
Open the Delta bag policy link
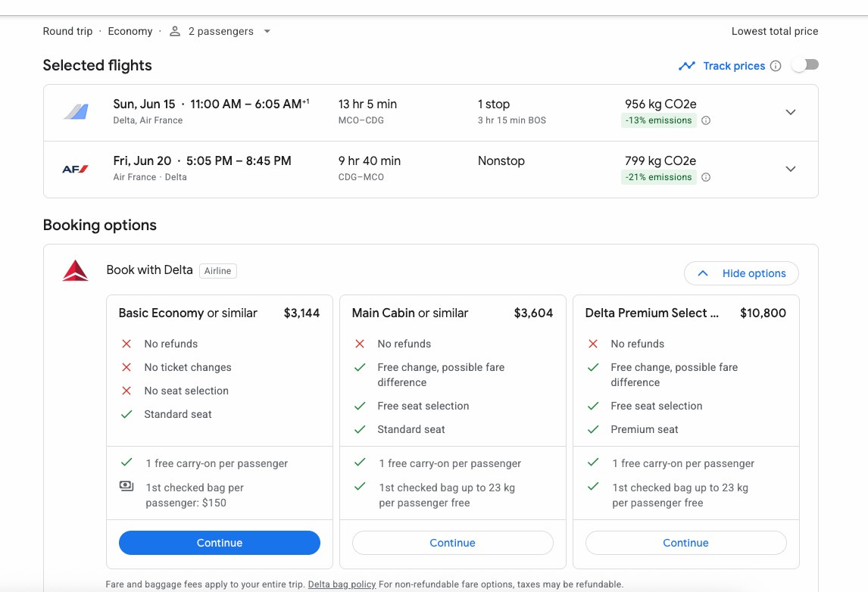tap(342, 584)
